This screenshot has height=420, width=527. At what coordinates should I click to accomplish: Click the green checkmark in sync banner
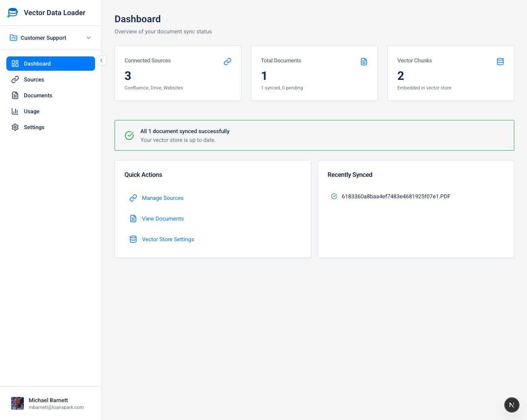tap(129, 135)
